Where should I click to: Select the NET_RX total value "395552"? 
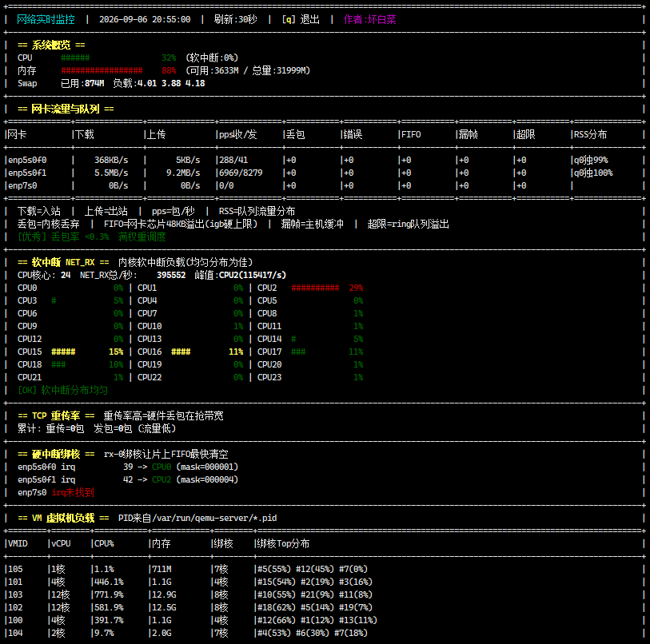point(171,276)
